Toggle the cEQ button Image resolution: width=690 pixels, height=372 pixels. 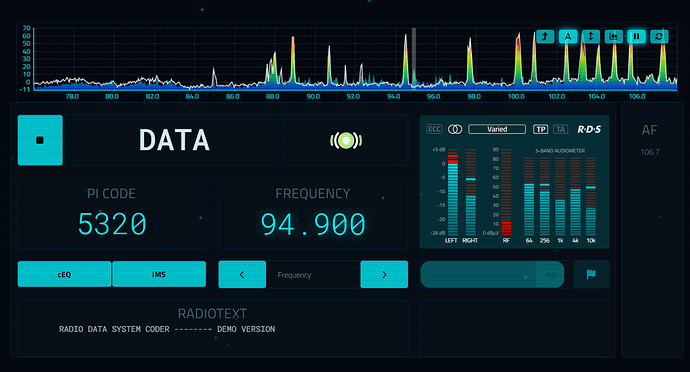(64, 274)
